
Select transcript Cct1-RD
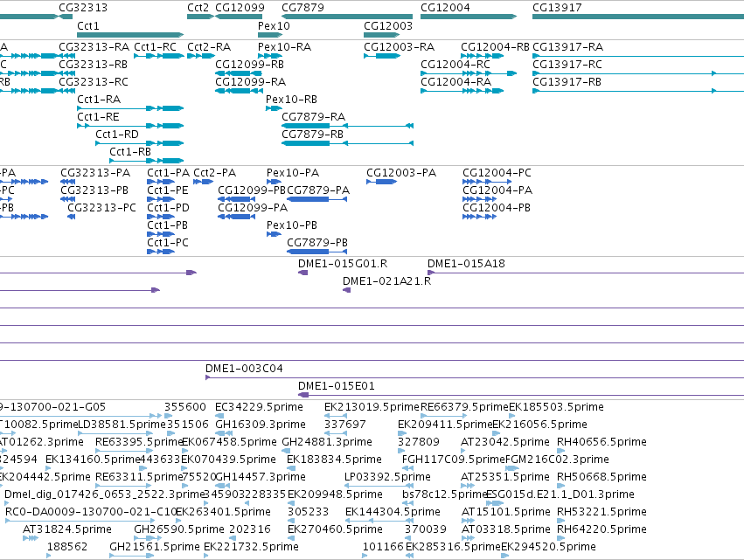click(x=140, y=143)
